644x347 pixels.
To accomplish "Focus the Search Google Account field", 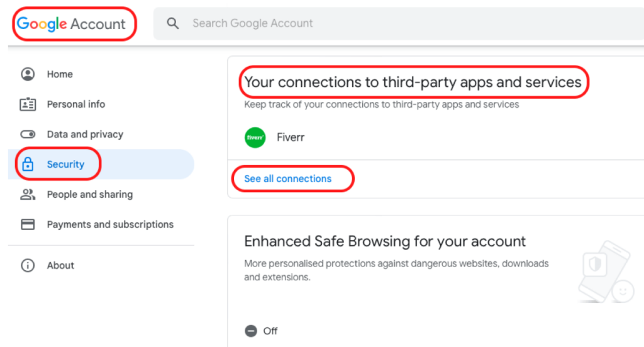I will [377, 23].
